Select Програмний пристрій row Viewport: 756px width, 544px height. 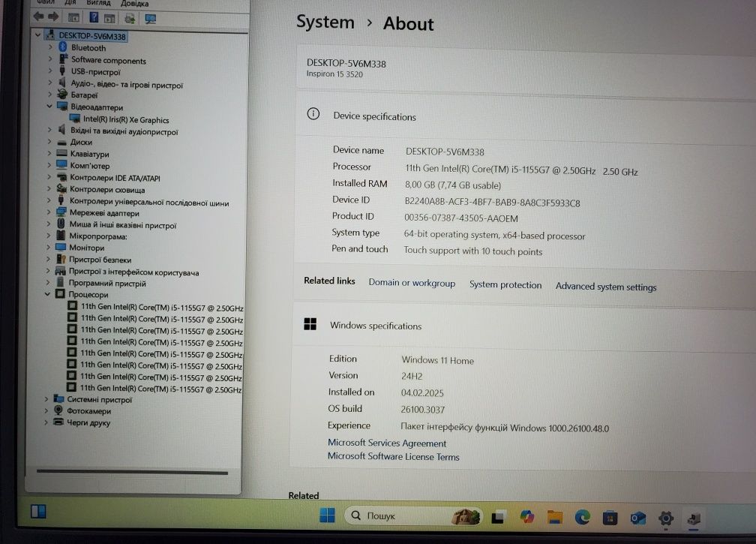tap(107, 283)
